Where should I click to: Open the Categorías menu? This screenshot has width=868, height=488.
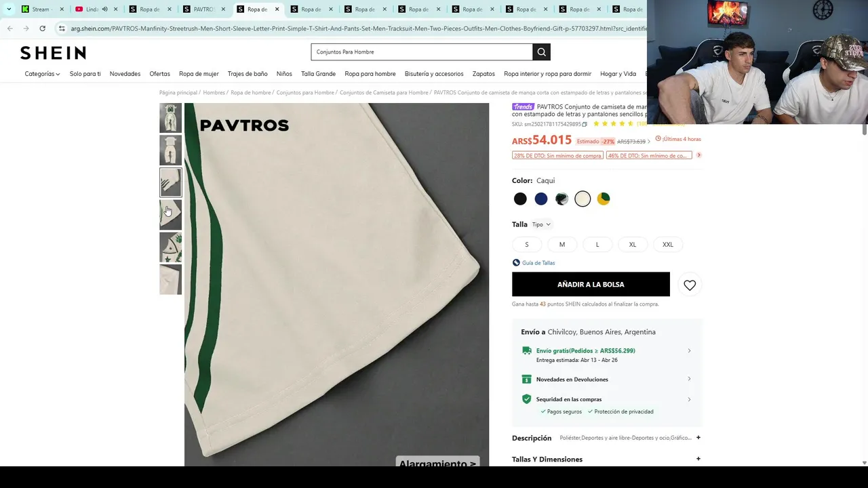click(x=42, y=74)
